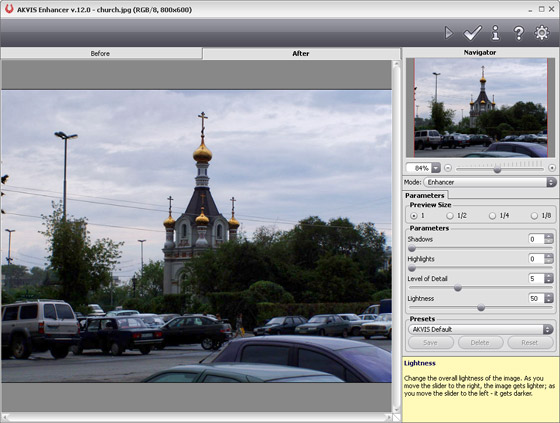Viewport: 560px width, 423px height.
Task: Click the Level of Detail stepper arrows
Action: coord(549,278)
